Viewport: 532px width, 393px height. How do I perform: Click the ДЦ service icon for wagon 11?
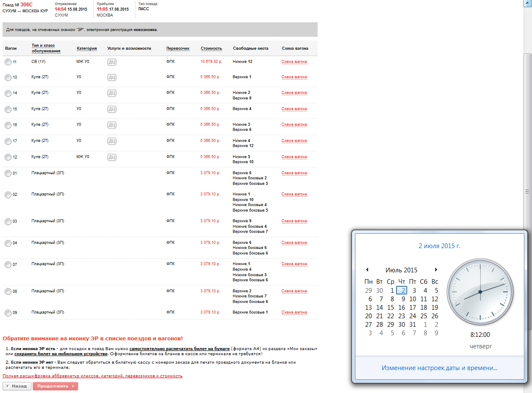112,62
